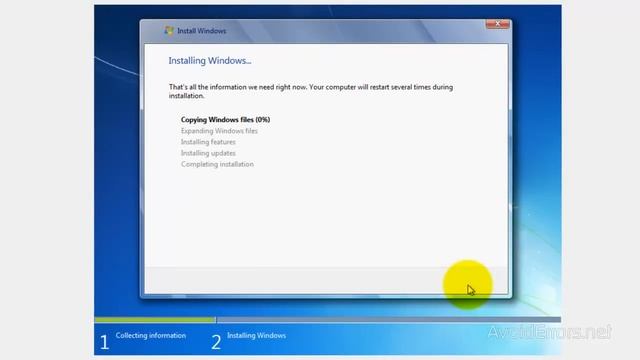Click the 'That's all the information' message text
This screenshot has height=360, width=640.
tap(311, 91)
